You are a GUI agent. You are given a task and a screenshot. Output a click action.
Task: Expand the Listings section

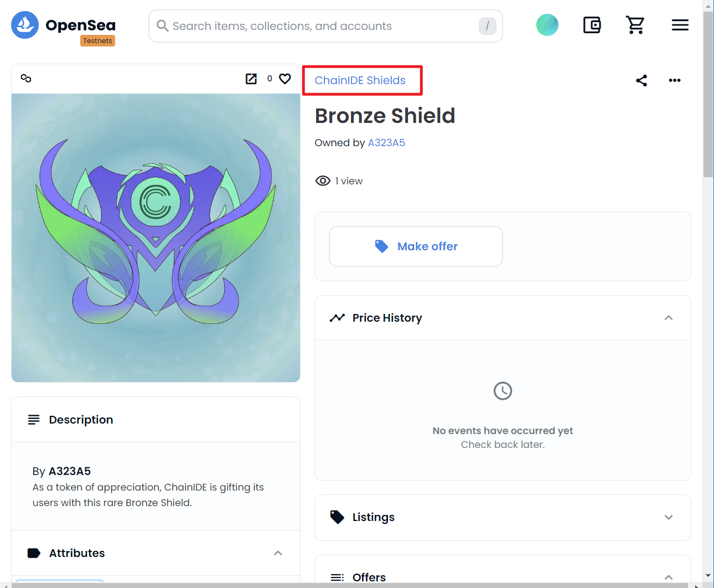[x=669, y=517]
